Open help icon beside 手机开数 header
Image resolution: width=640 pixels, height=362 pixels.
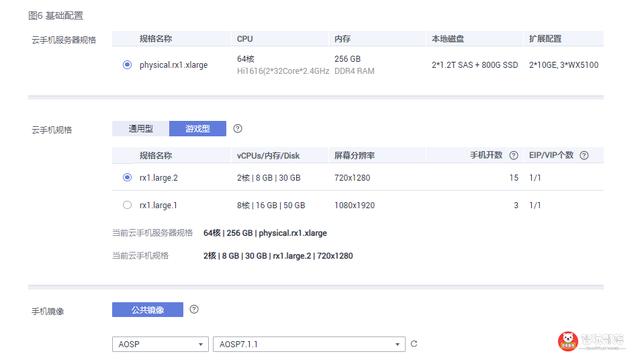coord(513,155)
